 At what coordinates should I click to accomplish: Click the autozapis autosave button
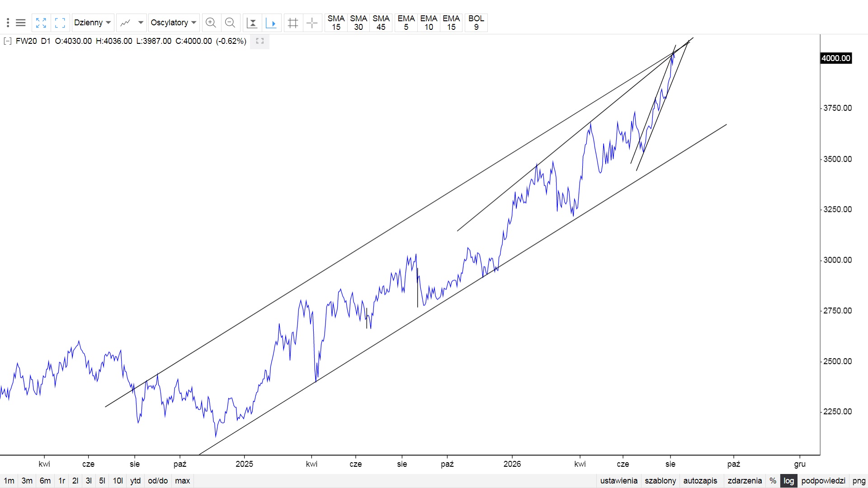tap(700, 481)
